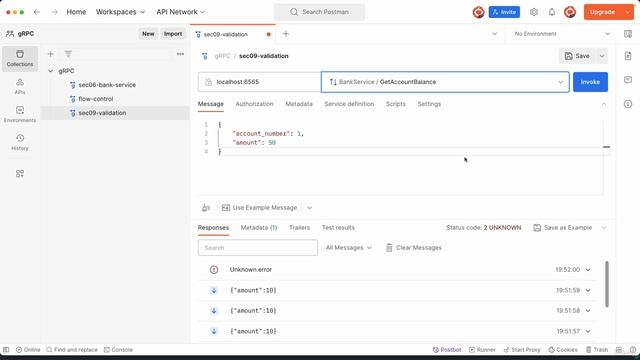Open the Collections sidebar panel
This screenshot has height=360, width=640.
(20, 58)
